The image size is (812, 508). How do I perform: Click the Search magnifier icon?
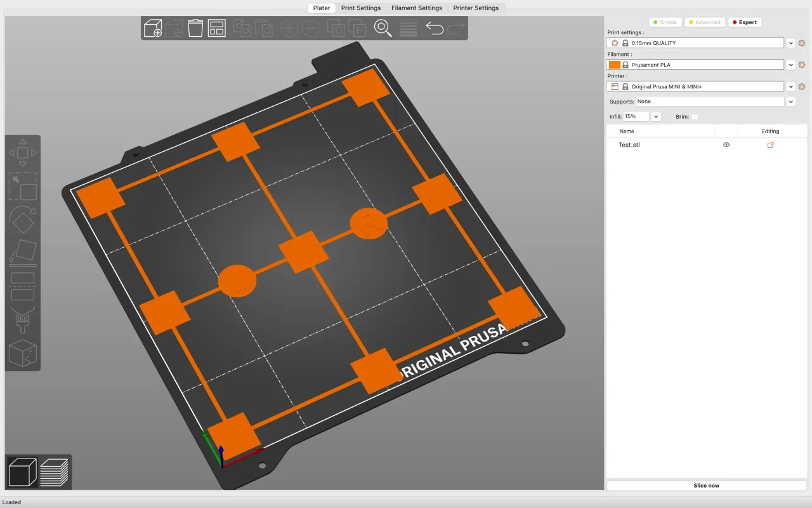(382, 28)
